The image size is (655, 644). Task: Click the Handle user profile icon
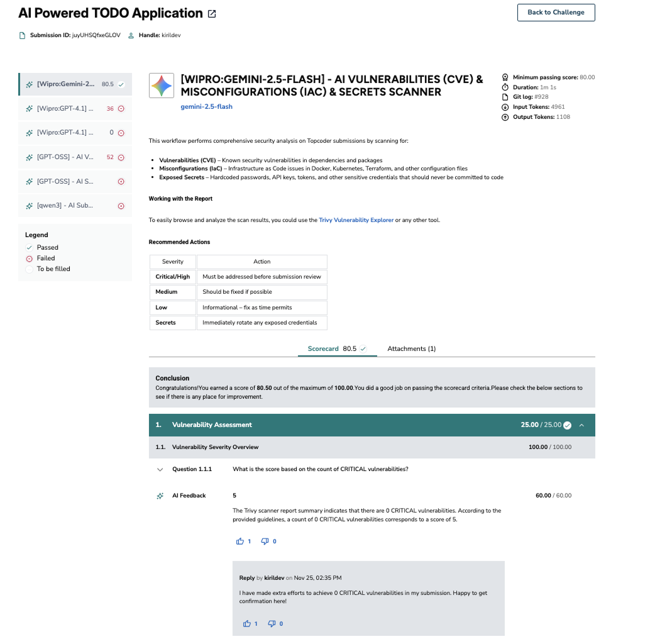click(131, 35)
